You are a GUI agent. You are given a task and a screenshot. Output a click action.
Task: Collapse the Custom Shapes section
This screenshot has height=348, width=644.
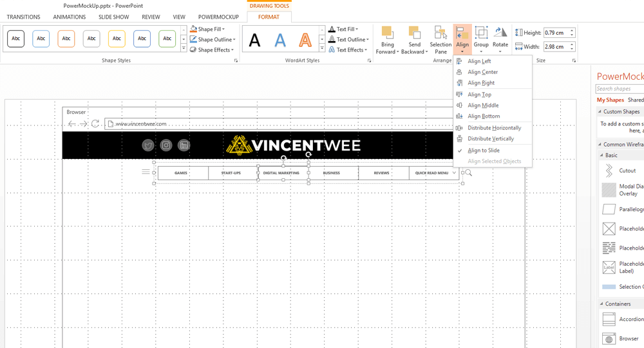point(600,112)
